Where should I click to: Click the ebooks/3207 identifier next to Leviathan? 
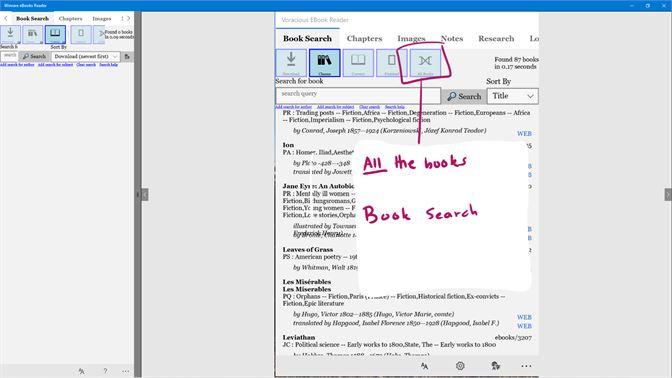pyautogui.click(x=513, y=338)
